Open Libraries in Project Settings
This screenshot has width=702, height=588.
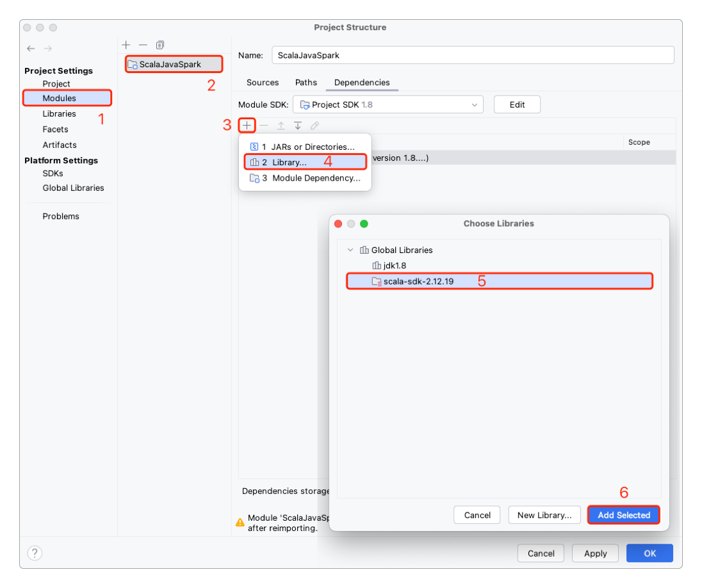click(x=59, y=114)
